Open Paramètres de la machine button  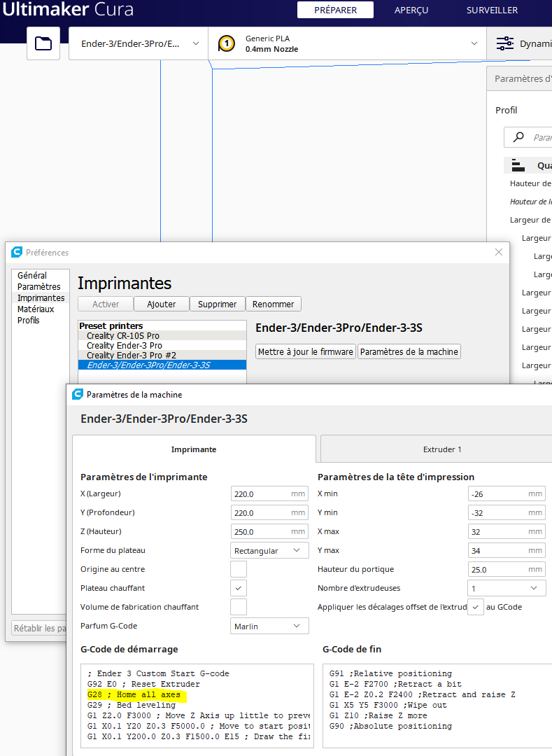[x=409, y=351]
